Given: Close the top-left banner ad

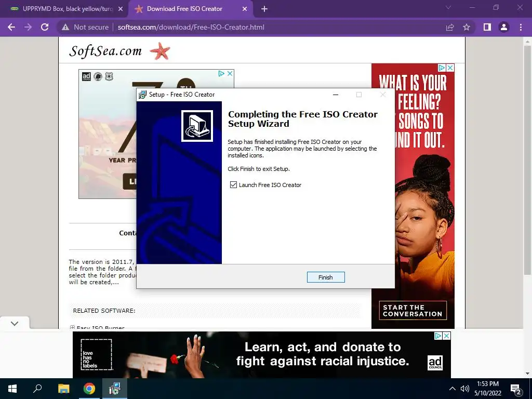Looking at the screenshot, I should 230,74.
